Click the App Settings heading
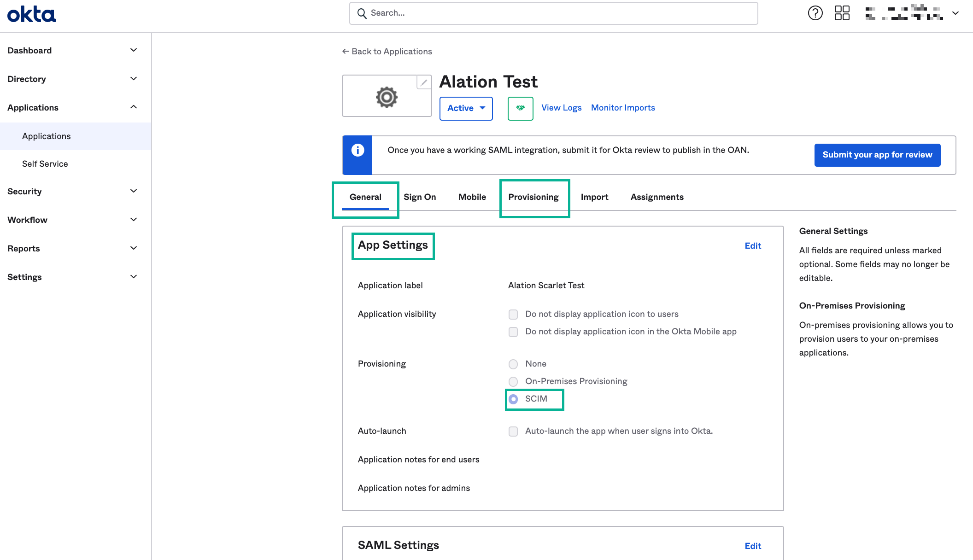Screen dimensions: 973x560 coord(393,245)
